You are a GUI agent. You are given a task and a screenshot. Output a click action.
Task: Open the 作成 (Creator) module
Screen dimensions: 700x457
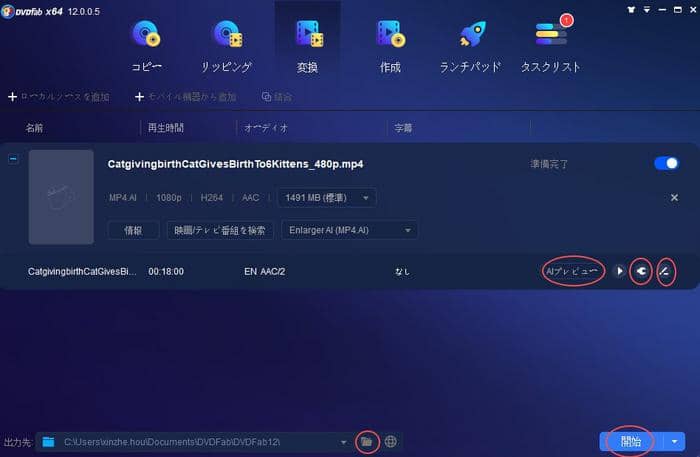(390, 46)
